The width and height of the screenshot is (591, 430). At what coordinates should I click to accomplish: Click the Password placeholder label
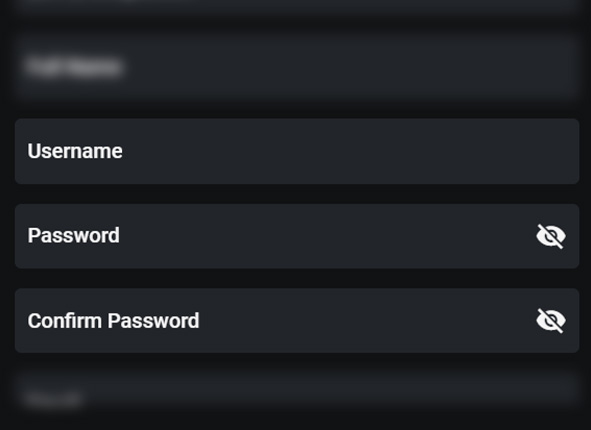point(73,236)
